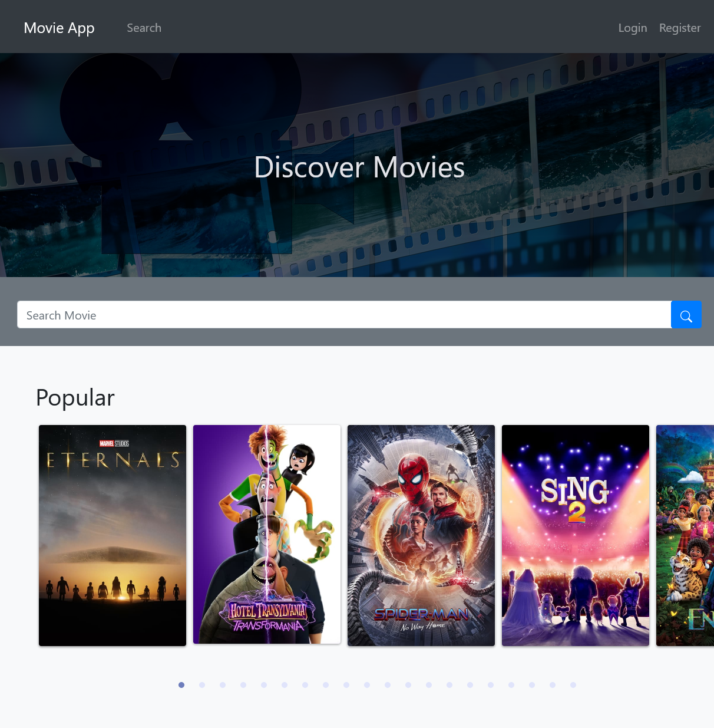This screenshot has width=714, height=728.
Task: Focus the Search Movie input field
Action: (344, 315)
